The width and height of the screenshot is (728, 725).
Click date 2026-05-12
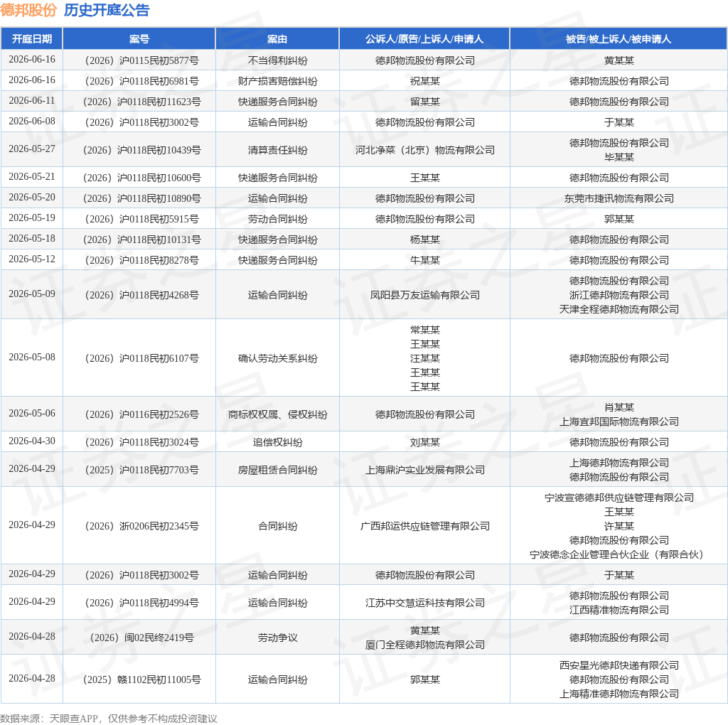click(x=31, y=259)
